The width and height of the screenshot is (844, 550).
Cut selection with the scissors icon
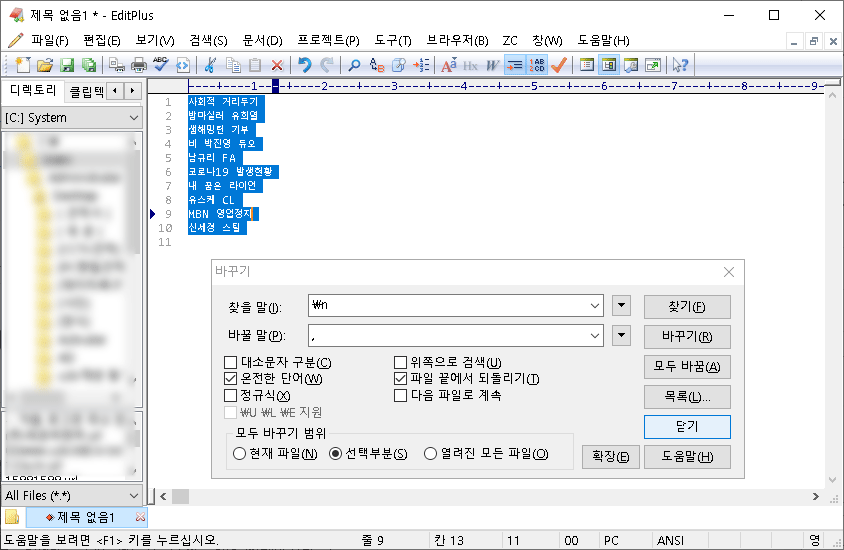210,65
